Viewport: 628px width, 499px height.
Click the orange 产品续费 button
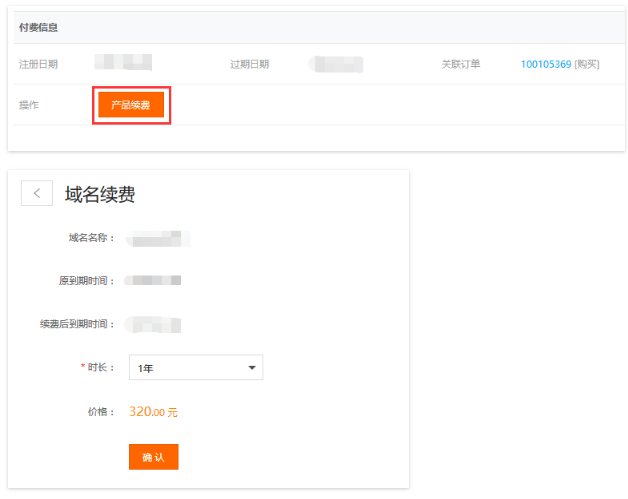131,105
